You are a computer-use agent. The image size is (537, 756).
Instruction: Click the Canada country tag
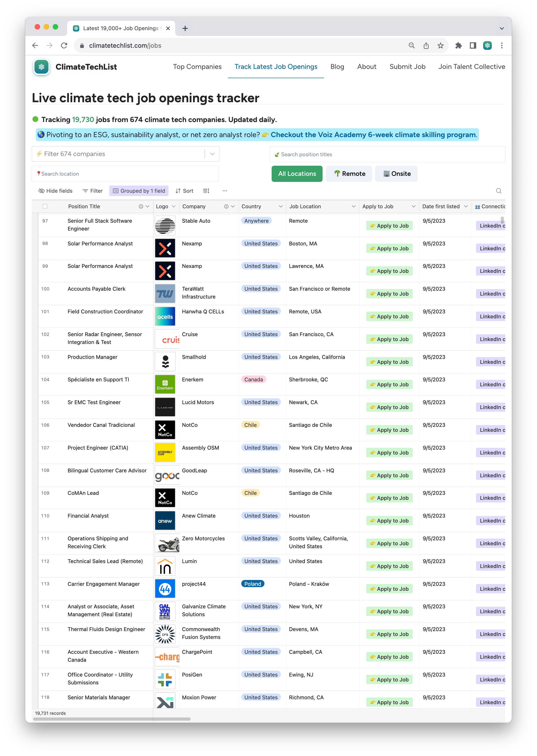(x=254, y=379)
